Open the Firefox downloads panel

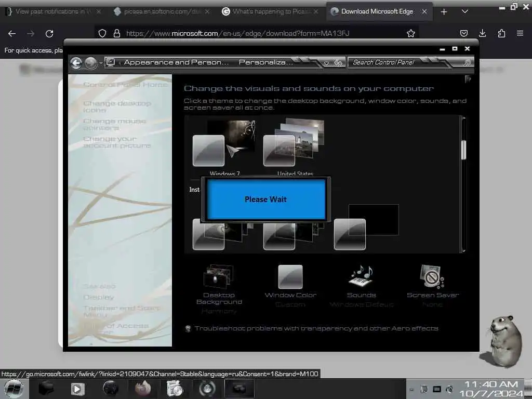point(482,33)
